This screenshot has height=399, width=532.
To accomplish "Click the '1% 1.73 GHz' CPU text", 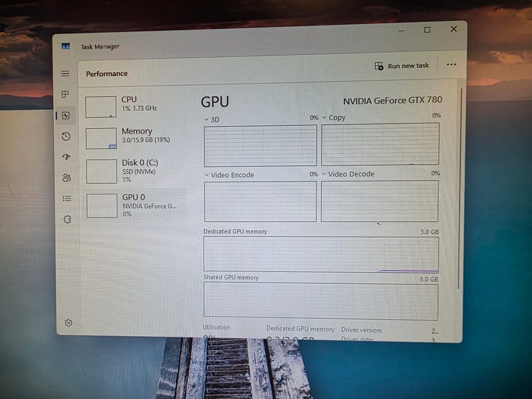I will (x=140, y=108).
